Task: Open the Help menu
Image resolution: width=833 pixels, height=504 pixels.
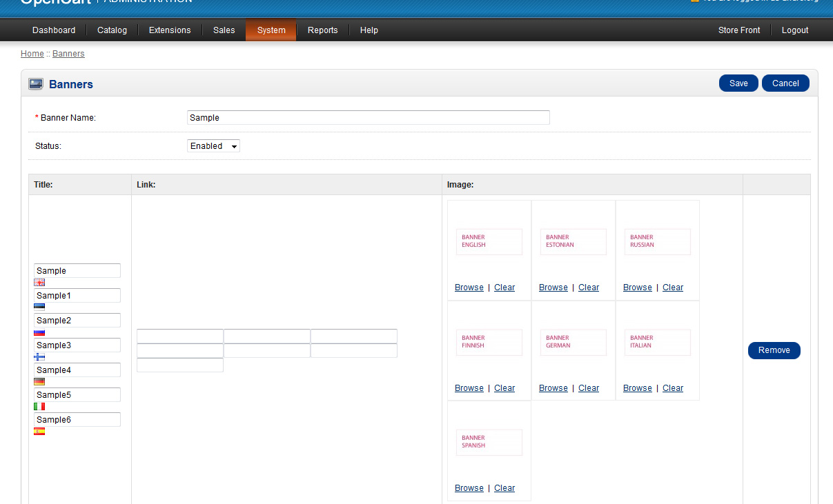Action: click(369, 30)
